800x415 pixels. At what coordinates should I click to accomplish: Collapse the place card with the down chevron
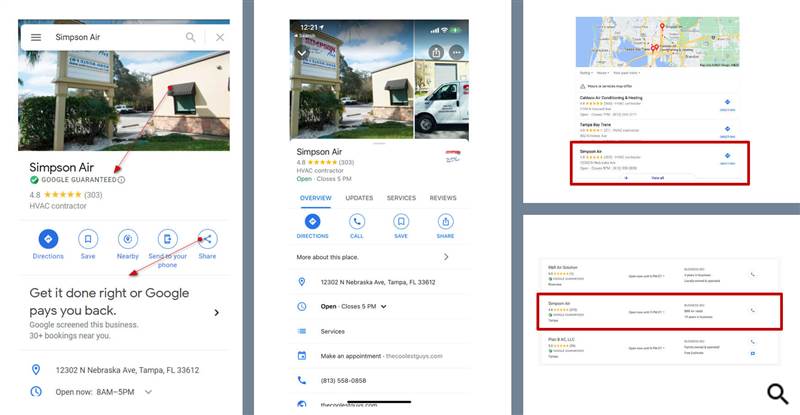point(301,53)
